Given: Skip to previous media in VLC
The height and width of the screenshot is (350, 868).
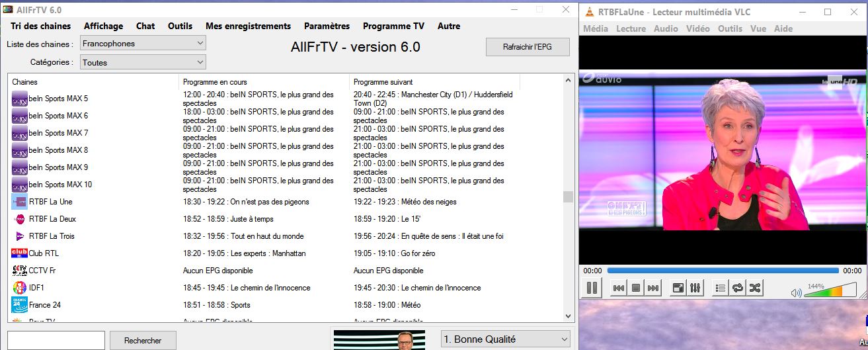Looking at the screenshot, I should [619, 288].
